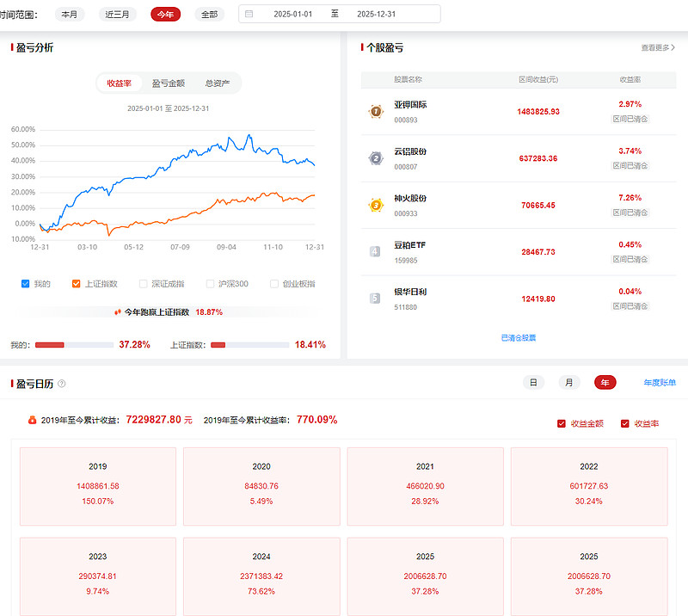
Task: Open the help icon next to 盈亏日历
Action: [x=61, y=384]
